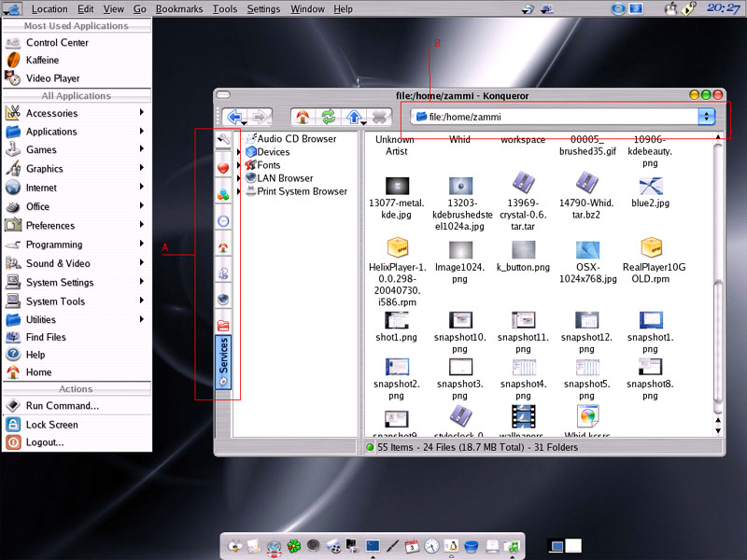The image size is (747, 560).
Task: Select the OSX-1024x768.jpg thumbnail
Action: (587, 249)
